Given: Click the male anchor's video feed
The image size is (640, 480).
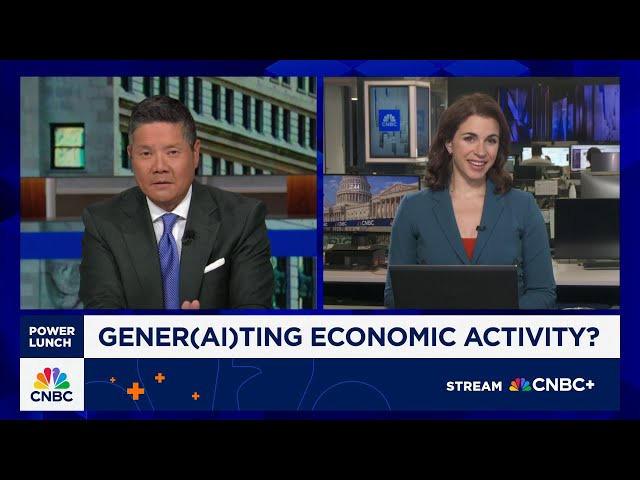Looking at the screenshot, I should 168,193.
